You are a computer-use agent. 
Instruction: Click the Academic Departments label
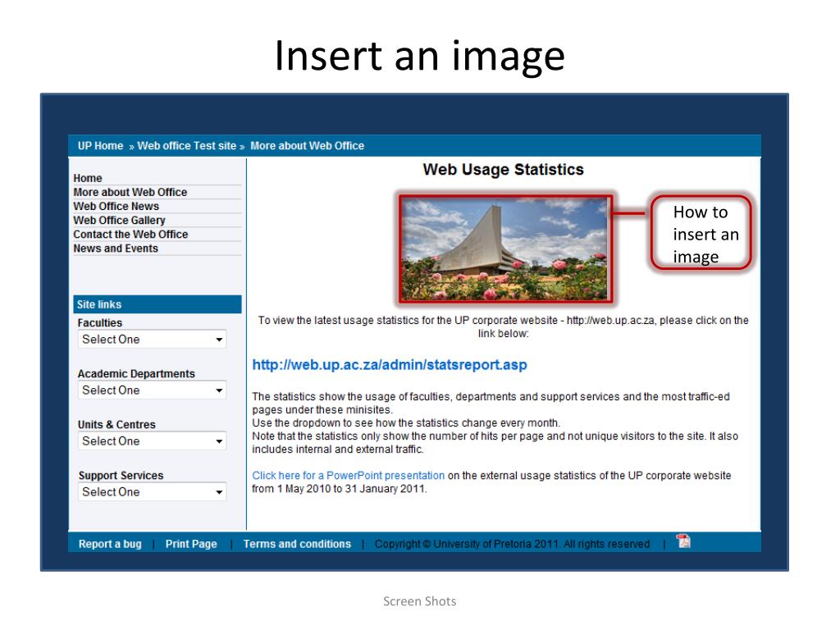coord(136,373)
